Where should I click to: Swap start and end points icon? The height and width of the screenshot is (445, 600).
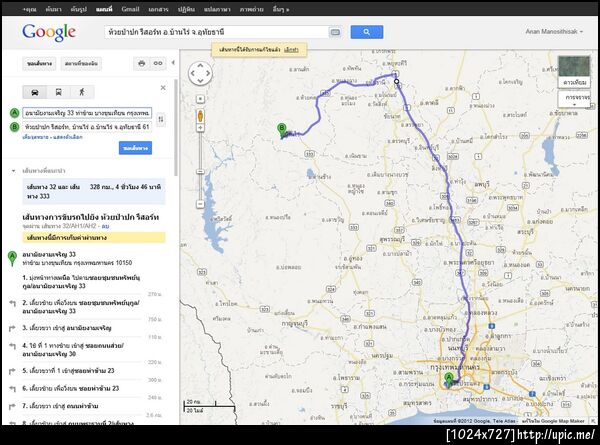click(161, 119)
